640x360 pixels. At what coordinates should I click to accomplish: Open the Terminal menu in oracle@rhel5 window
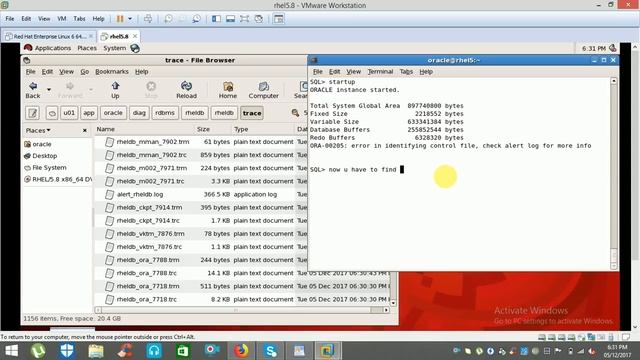point(380,71)
